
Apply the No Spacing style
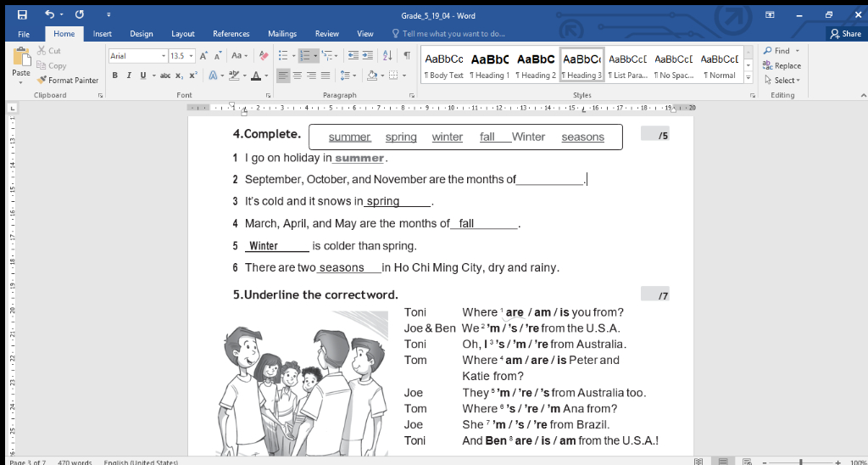pyautogui.click(x=674, y=64)
